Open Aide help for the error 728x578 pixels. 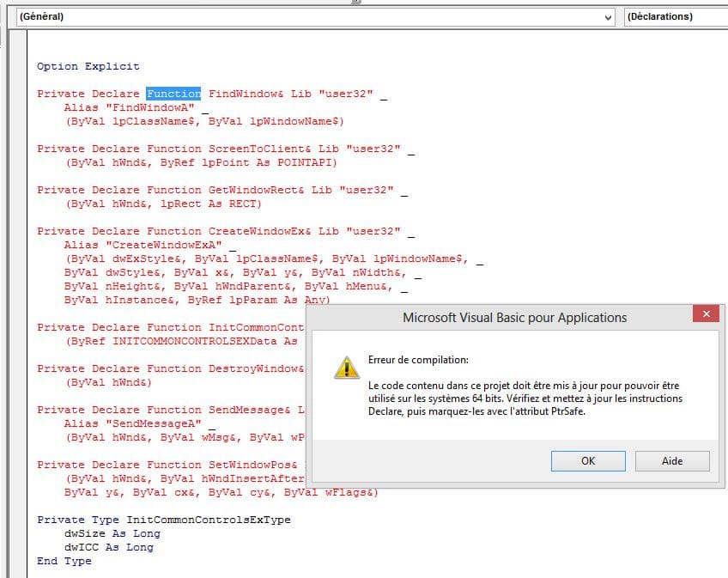tap(672, 461)
